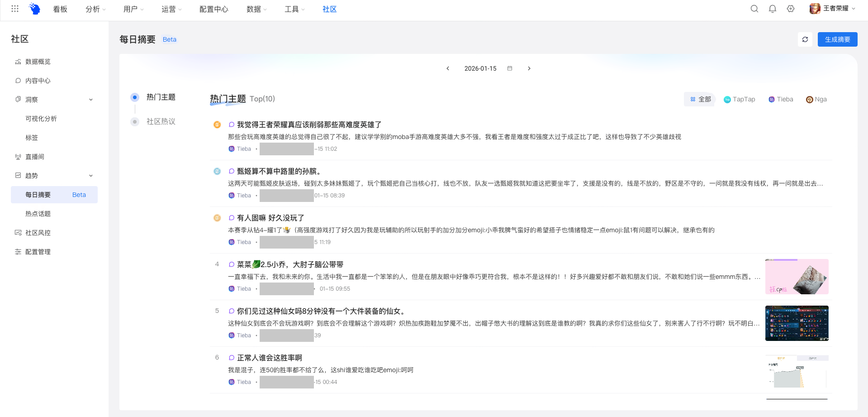Image resolution: width=868 pixels, height=417 pixels.
Task: Open the 数据 top menu dropdown
Action: pos(256,9)
